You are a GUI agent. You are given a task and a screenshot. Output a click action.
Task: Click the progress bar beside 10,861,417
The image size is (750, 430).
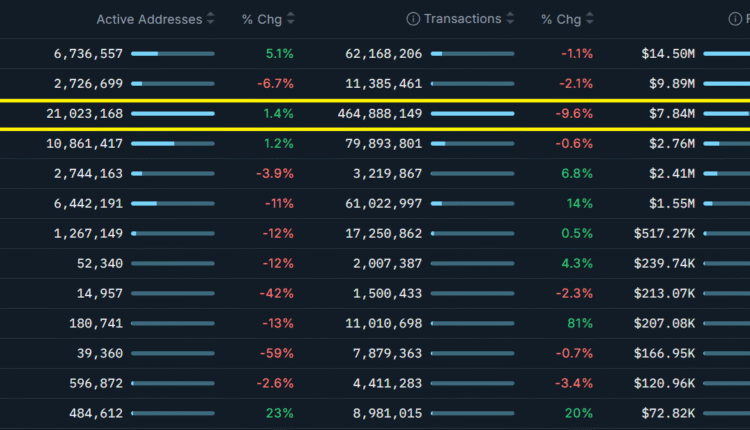(x=172, y=144)
